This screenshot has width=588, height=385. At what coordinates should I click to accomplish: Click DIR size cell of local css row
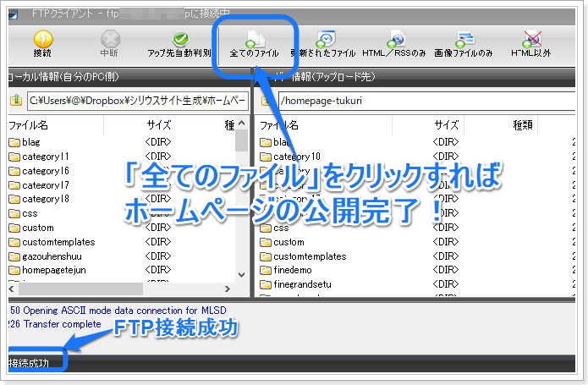pyautogui.click(x=158, y=213)
